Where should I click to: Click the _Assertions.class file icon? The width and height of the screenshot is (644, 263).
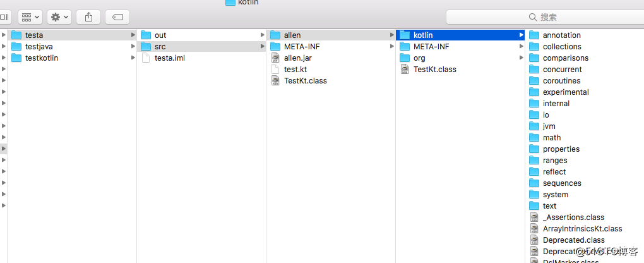[x=534, y=217]
